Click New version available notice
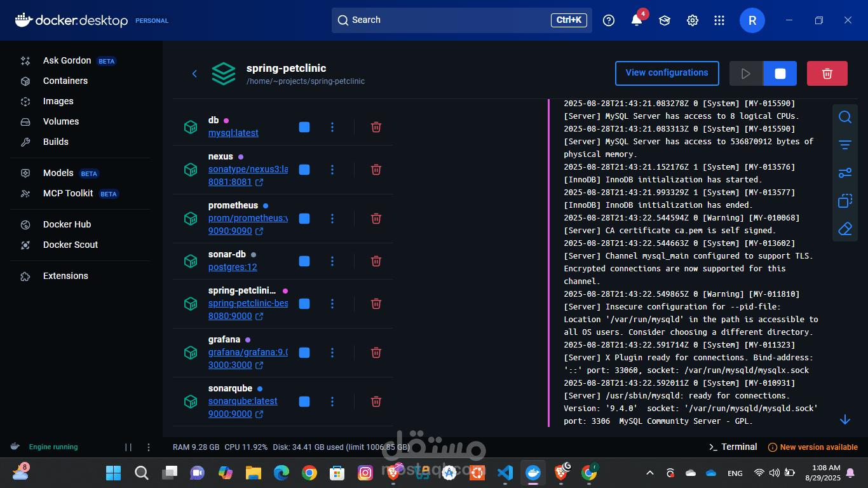Screen dimensions: 868x488 coord(813,447)
